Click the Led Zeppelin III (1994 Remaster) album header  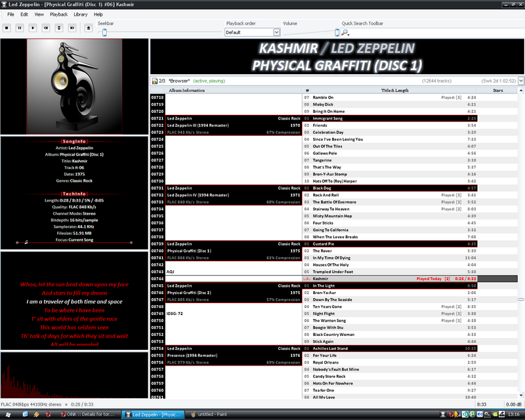click(234, 125)
